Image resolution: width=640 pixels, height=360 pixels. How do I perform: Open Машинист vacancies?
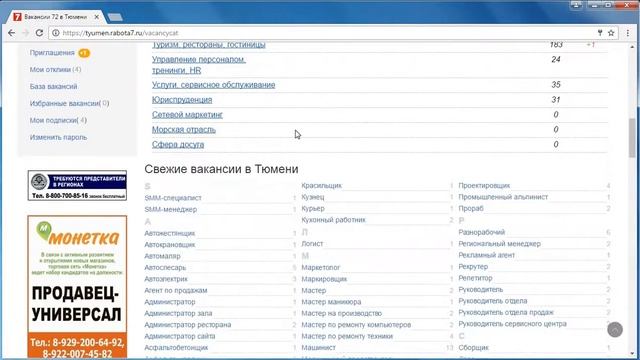pos(319,348)
